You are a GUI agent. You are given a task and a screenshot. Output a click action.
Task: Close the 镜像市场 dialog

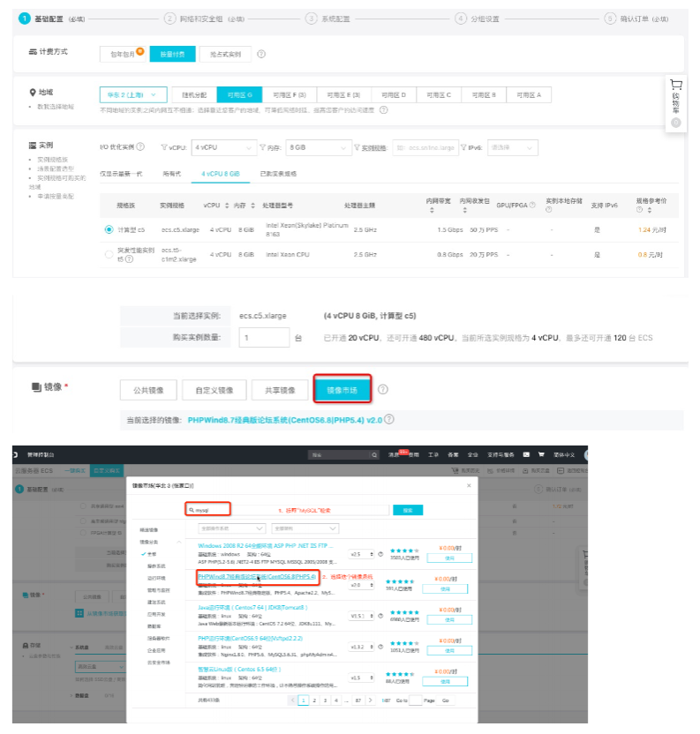[x=469, y=485]
